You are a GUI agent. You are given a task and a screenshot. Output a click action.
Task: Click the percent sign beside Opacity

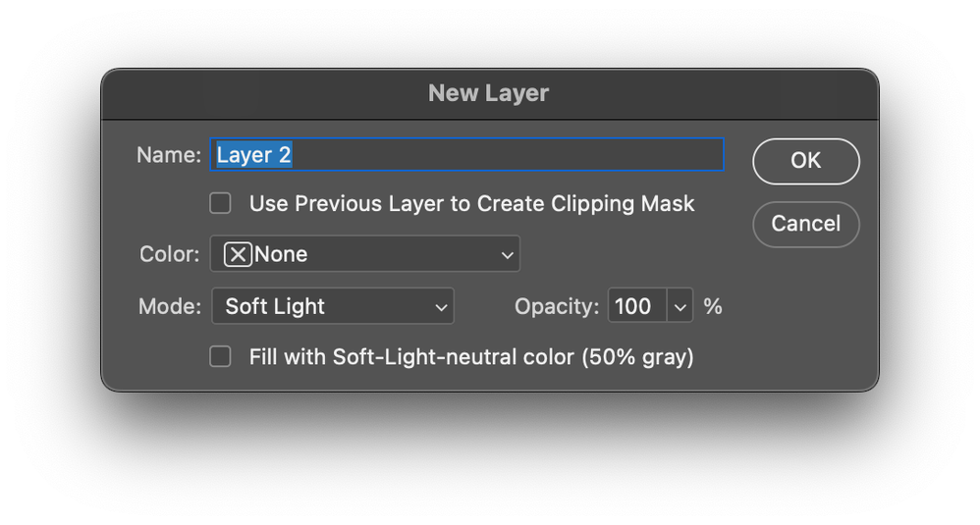tap(713, 306)
